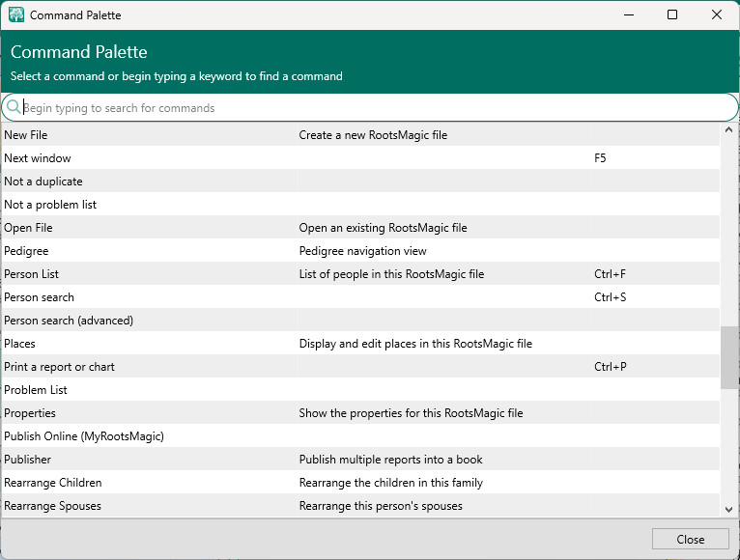740x560 pixels.
Task: Choose Print a report or chart
Action: click(x=60, y=367)
